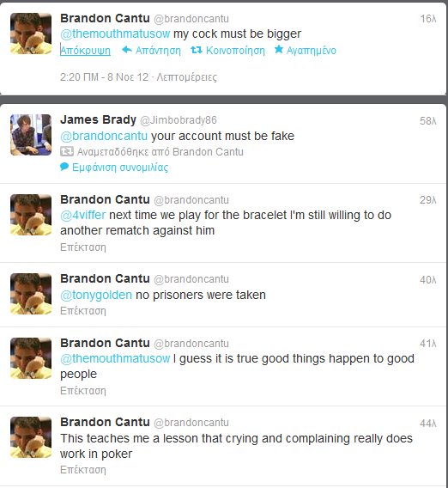This screenshot has height=488, width=448.
Task: Click @Jimbobrady86 username handle
Action: pyautogui.click(x=179, y=120)
